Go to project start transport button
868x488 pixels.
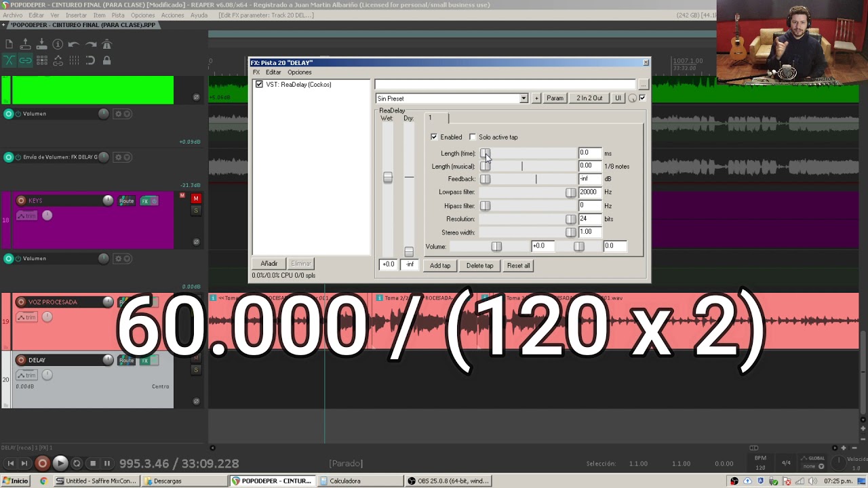pos(10,464)
